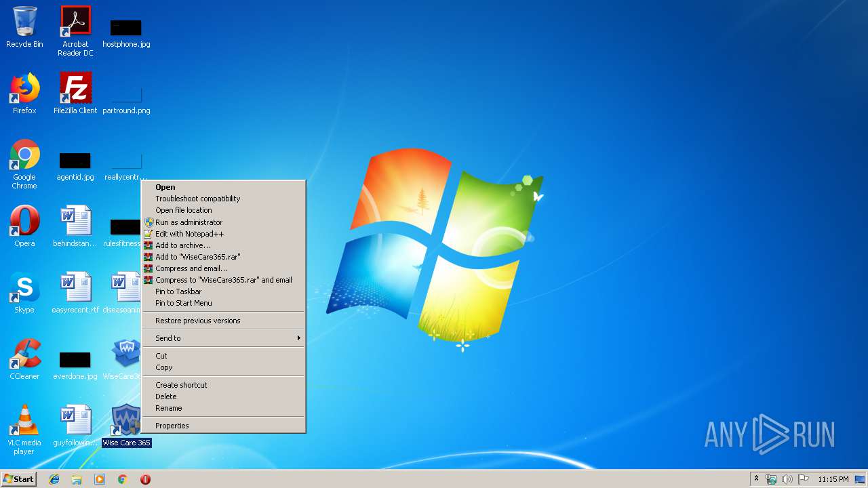Choose Open file location

[x=223, y=210]
